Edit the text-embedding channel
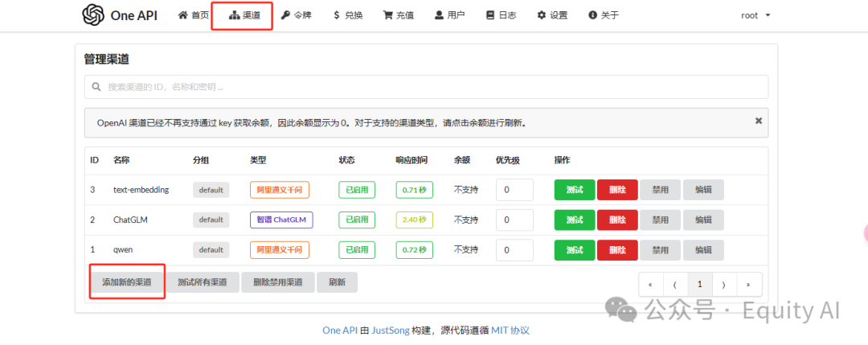Image resolution: width=868 pixels, height=345 pixels. 703,190
